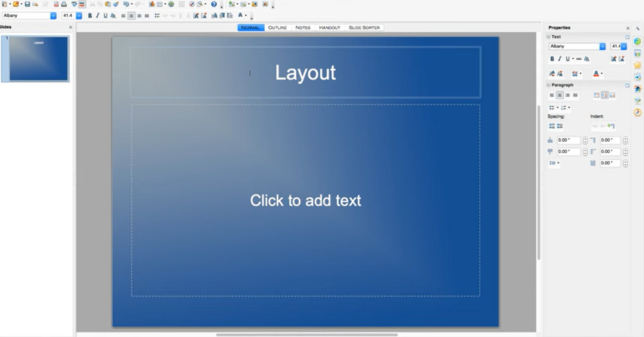Open the font size dropdown in Properties panel

coord(623,46)
